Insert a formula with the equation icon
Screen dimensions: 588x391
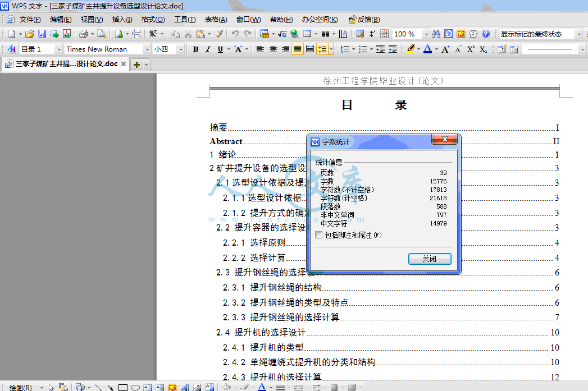[282, 34]
